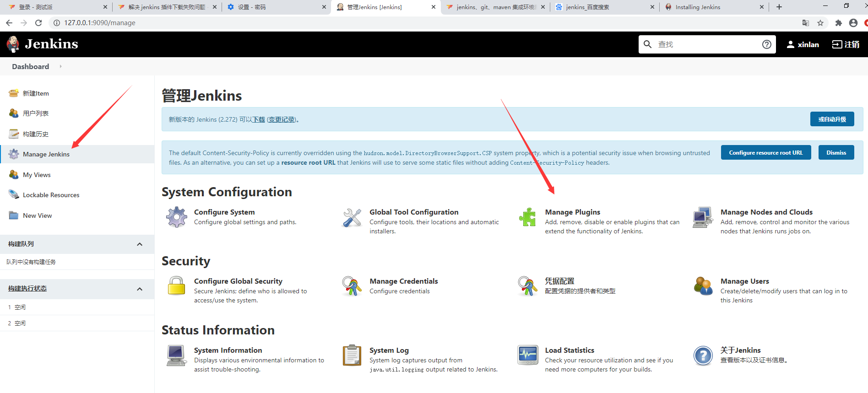
Task: Open the Load Statistics monitor icon
Action: [527, 355]
